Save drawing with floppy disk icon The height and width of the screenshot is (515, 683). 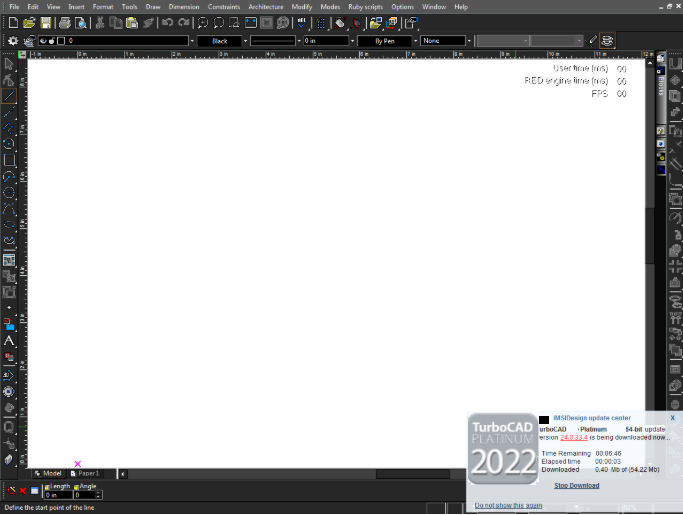tap(45, 23)
